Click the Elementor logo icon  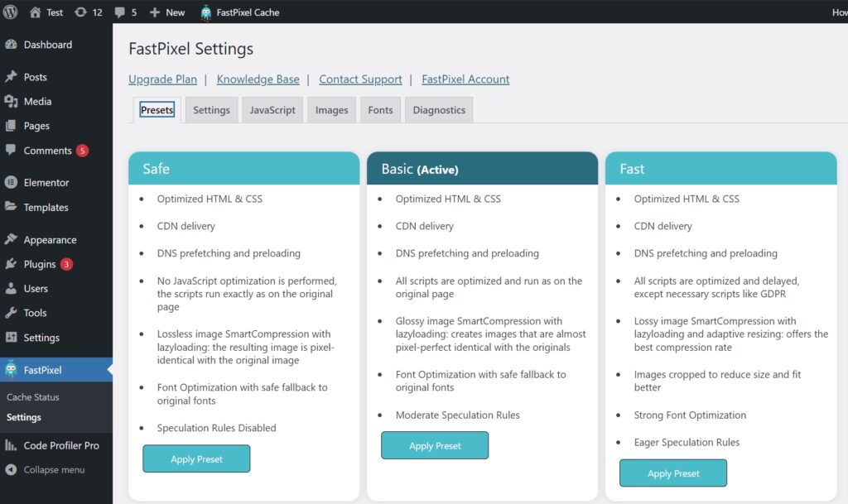pyautogui.click(x=11, y=183)
